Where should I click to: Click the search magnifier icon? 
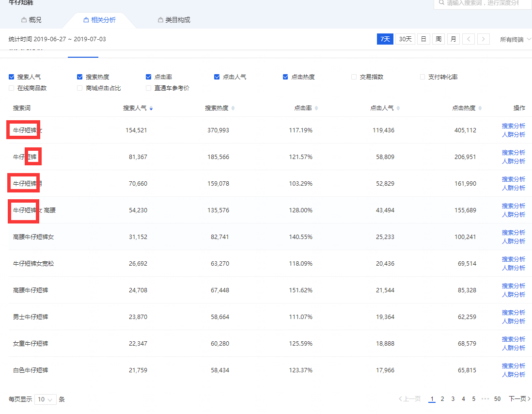[x=441, y=3]
